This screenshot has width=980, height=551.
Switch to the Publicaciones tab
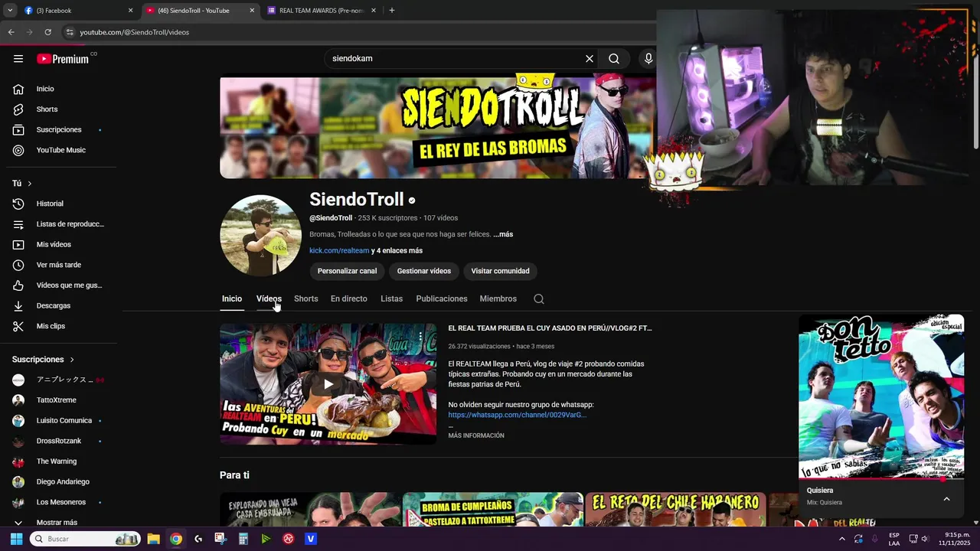point(442,299)
